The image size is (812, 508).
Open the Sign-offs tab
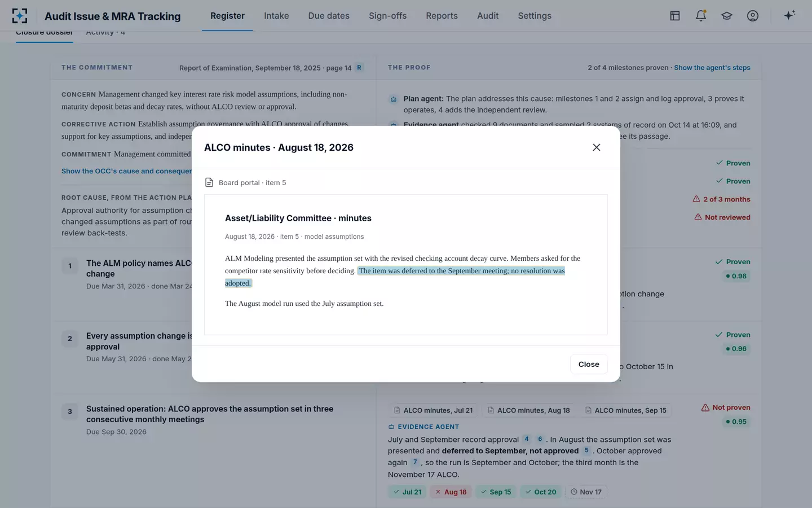point(387,16)
